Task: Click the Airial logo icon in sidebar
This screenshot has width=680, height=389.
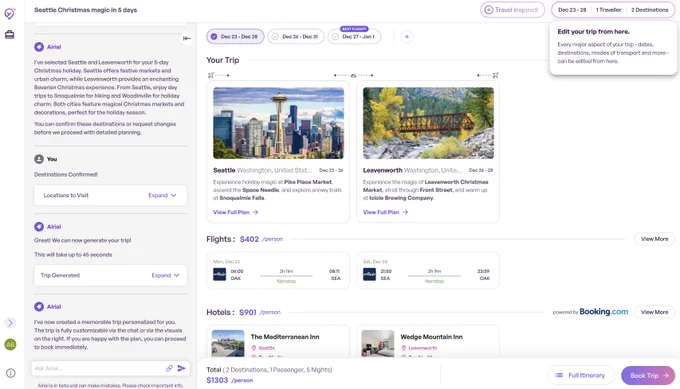Action: [10, 13]
